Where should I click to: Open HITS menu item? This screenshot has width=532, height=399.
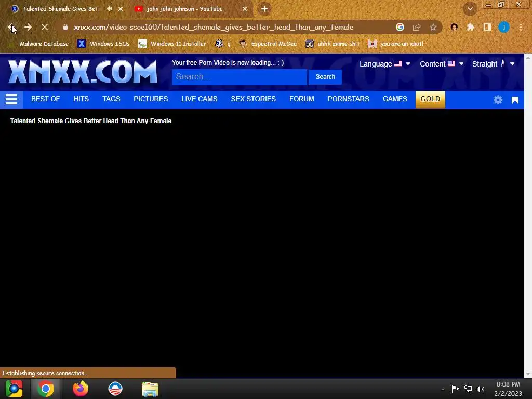[81, 99]
